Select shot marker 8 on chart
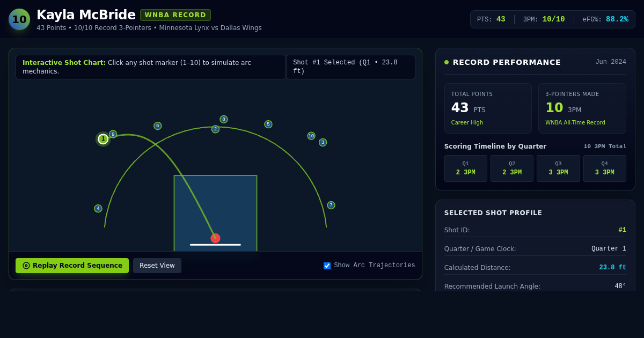This screenshot has height=338, width=644. (x=224, y=119)
